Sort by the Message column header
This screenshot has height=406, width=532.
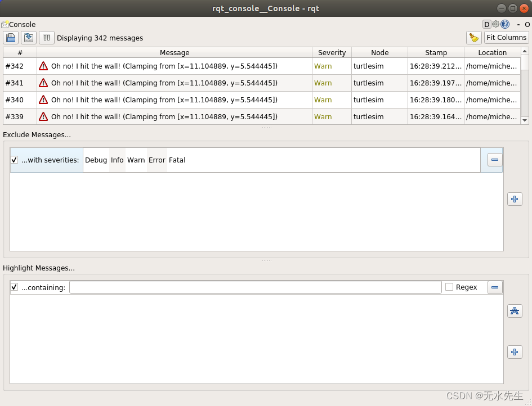click(175, 52)
